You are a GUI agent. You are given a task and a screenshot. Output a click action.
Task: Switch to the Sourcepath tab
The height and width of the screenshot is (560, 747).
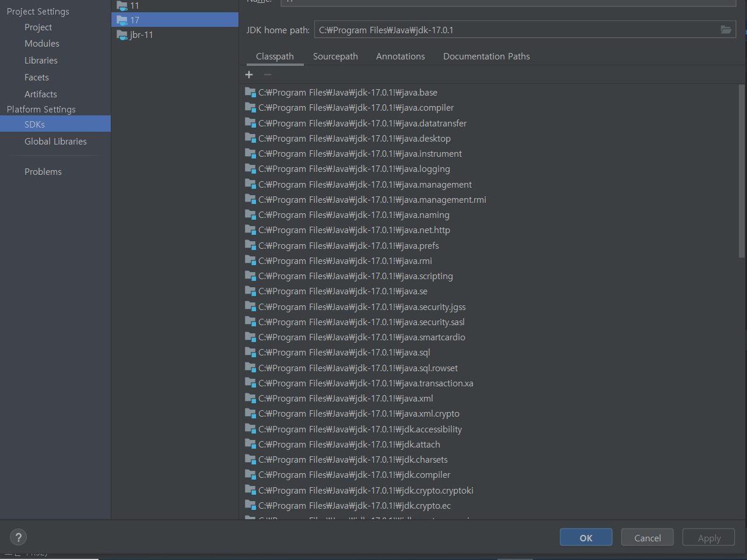[x=335, y=57]
